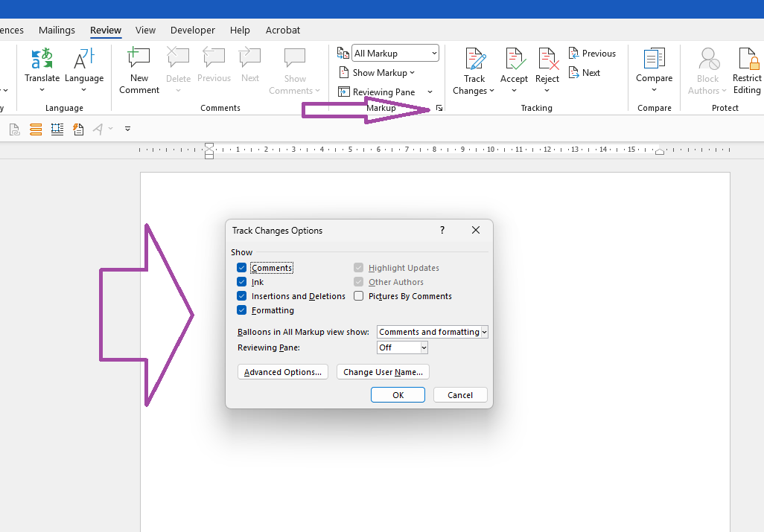The image size is (764, 532).
Task: Toggle Insertions and Deletions checkbox
Action: click(242, 296)
